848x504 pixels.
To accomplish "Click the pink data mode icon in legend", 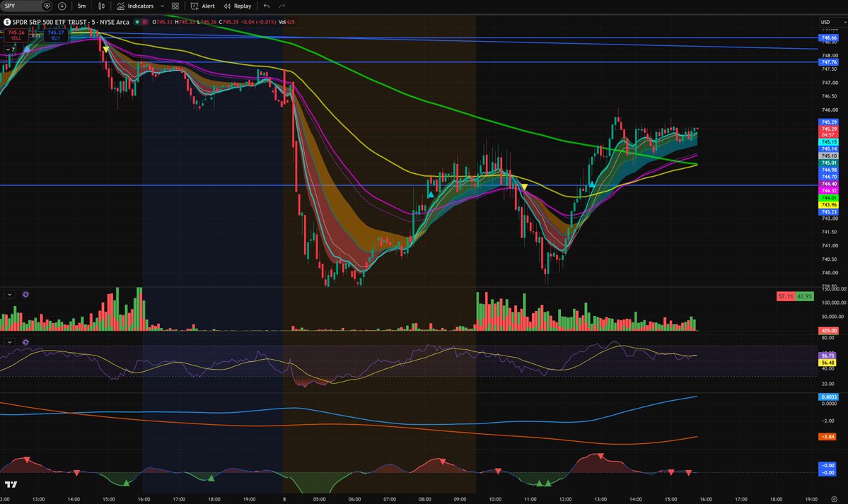I will click(x=145, y=22).
